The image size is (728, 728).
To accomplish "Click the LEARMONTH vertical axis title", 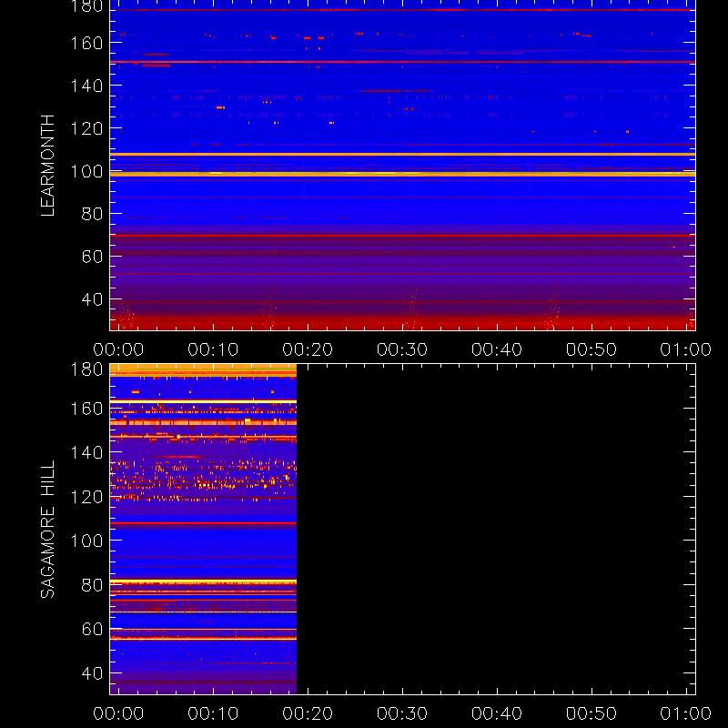I will coord(48,166).
